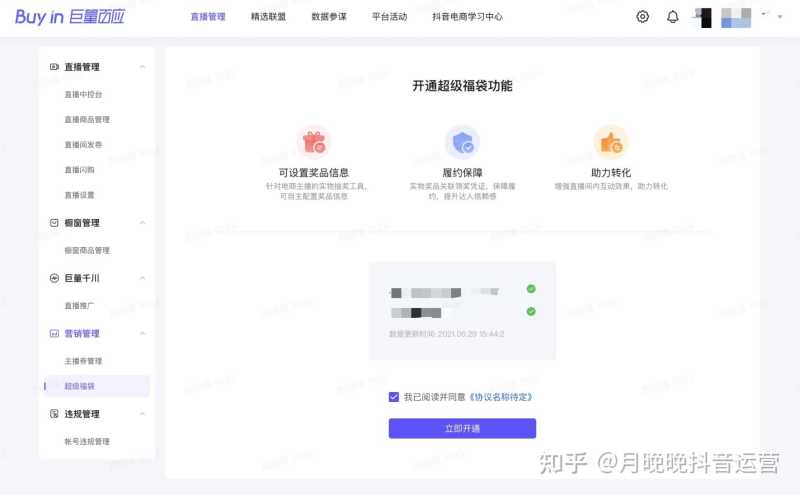Click the 橱窗管理 sidebar bag icon
Viewport: 800px width, 495px height.
pos(54,222)
